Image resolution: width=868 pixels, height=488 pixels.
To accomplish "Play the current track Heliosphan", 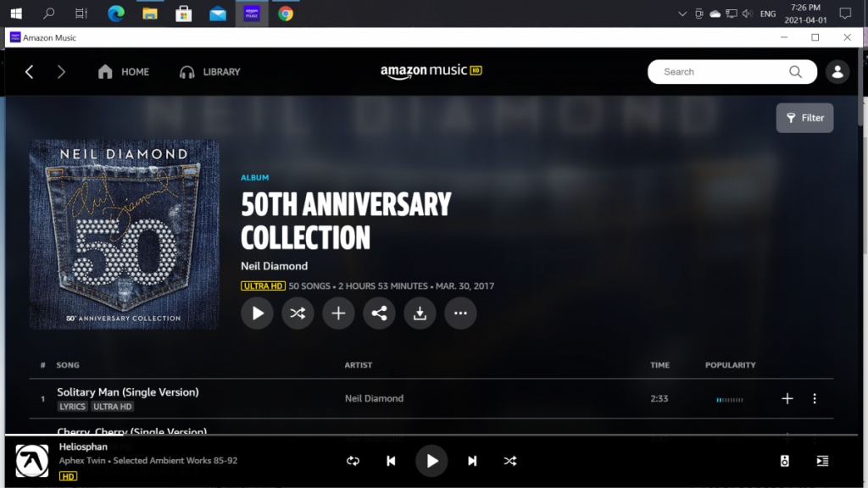I will 431,461.
